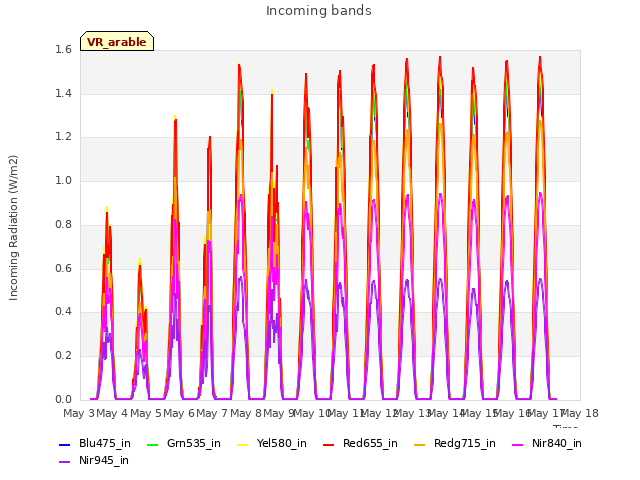This screenshot has width=640, height=480.
Task: Toggle the Yel580_in legend entry
Action: [x=272, y=443]
